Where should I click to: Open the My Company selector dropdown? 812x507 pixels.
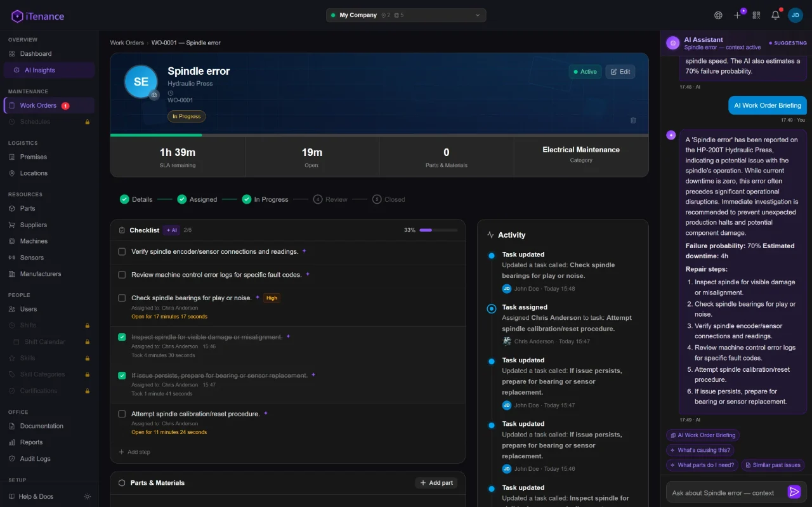tap(406, 15)
